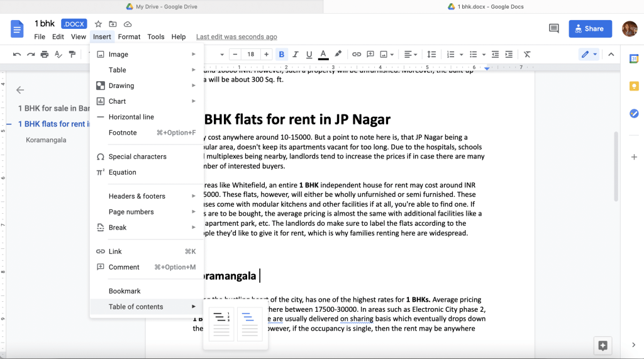
Task: Open the File menu
Action: click(x=40, y=36)
